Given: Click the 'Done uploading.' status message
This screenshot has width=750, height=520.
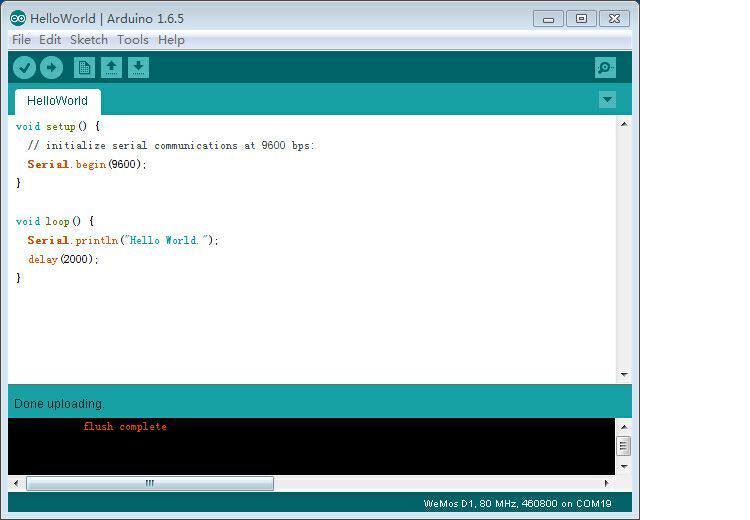Looking at the screenshot, I should pos(58,404).
